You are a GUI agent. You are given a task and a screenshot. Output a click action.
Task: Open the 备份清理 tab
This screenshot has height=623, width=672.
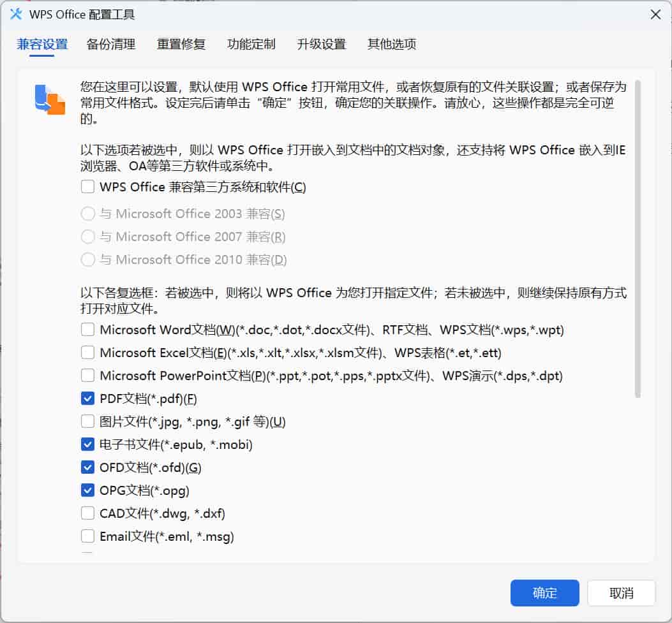(x=110, y=44)
